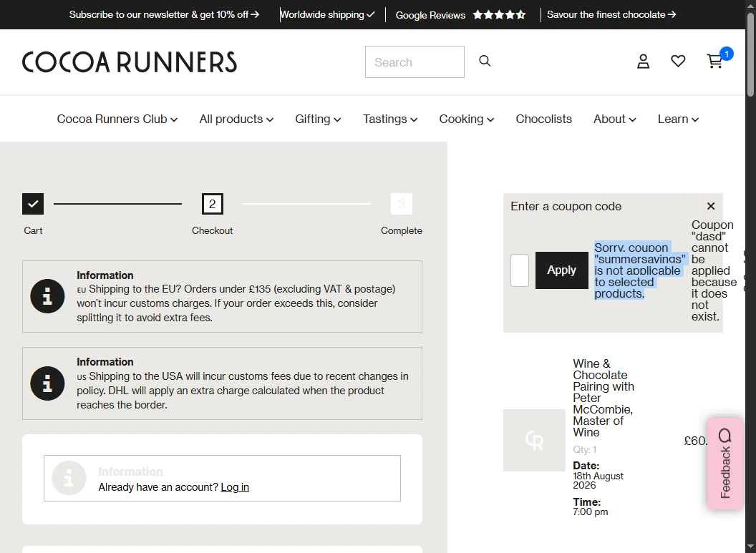Click the dasd coupon error message
Screen dimensions: 756x553
coord(714,270)
